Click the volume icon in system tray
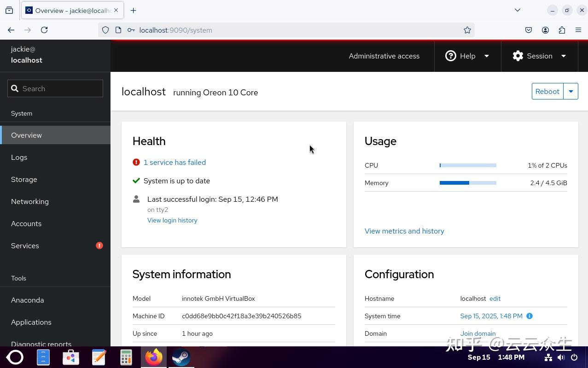Viewport: 588px width, 368px height. click(x=561, y=357)
